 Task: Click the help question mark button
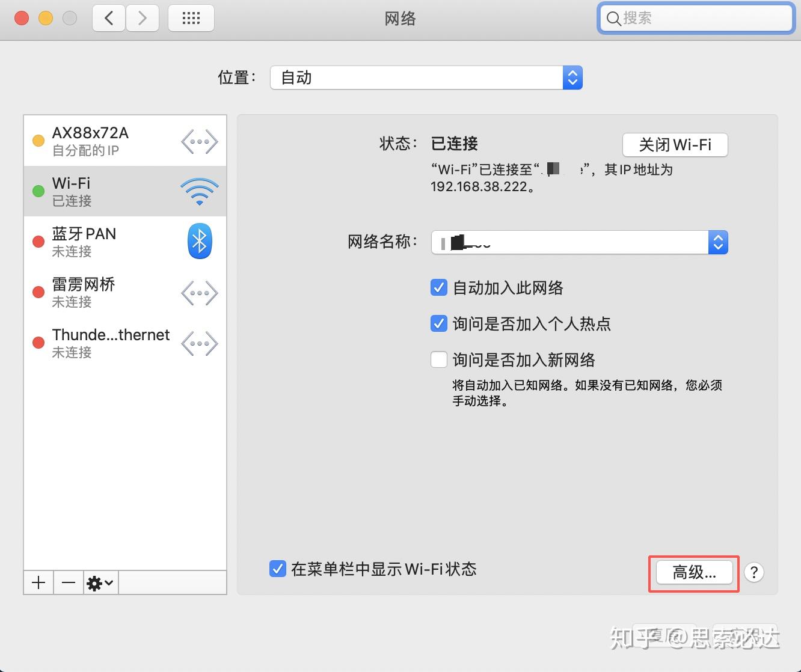click(753, 573)
